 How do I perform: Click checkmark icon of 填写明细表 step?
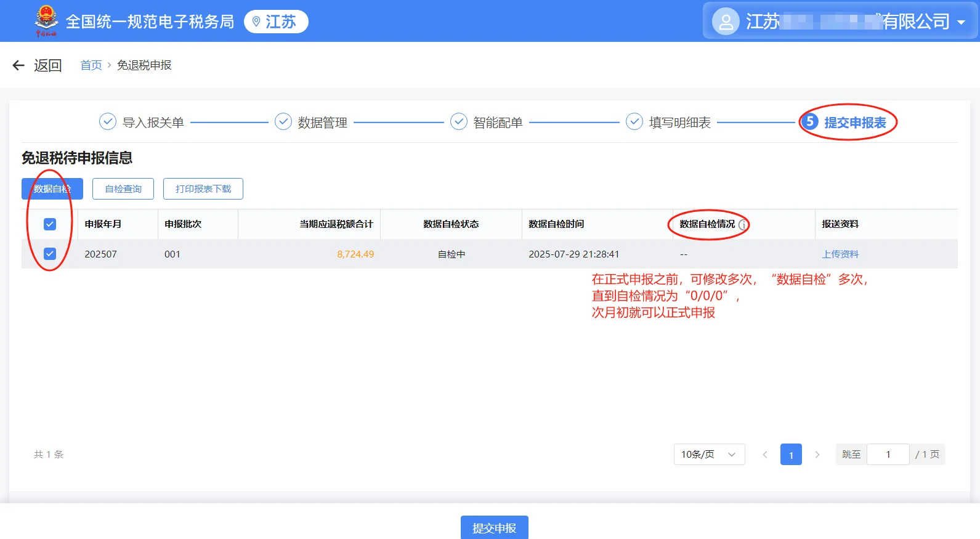coord(634,121)
